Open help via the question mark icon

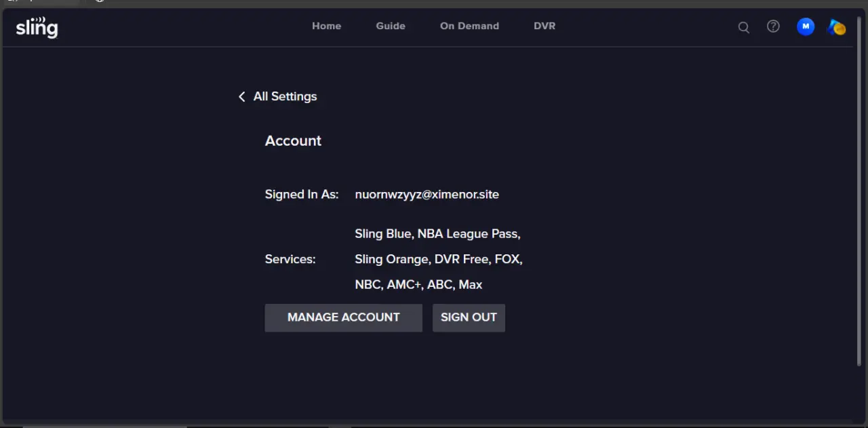(x=773, y=26)
